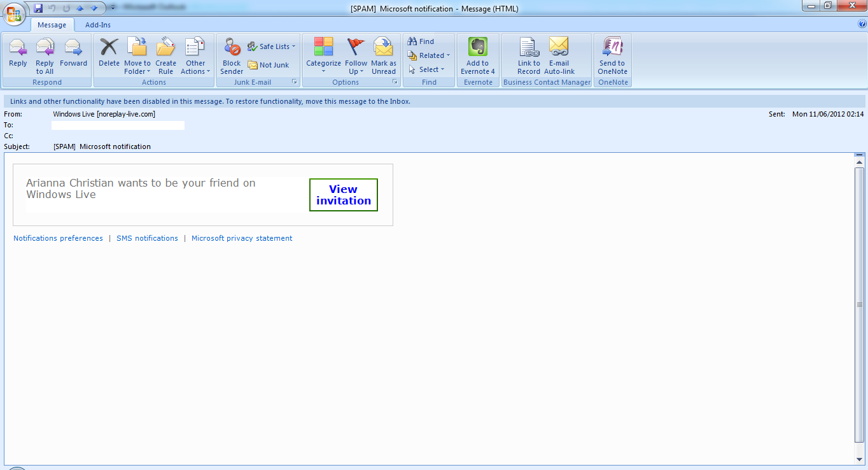Open the Select dropdown
This screenshot has width=868, height=470.
tap(426, 69)
